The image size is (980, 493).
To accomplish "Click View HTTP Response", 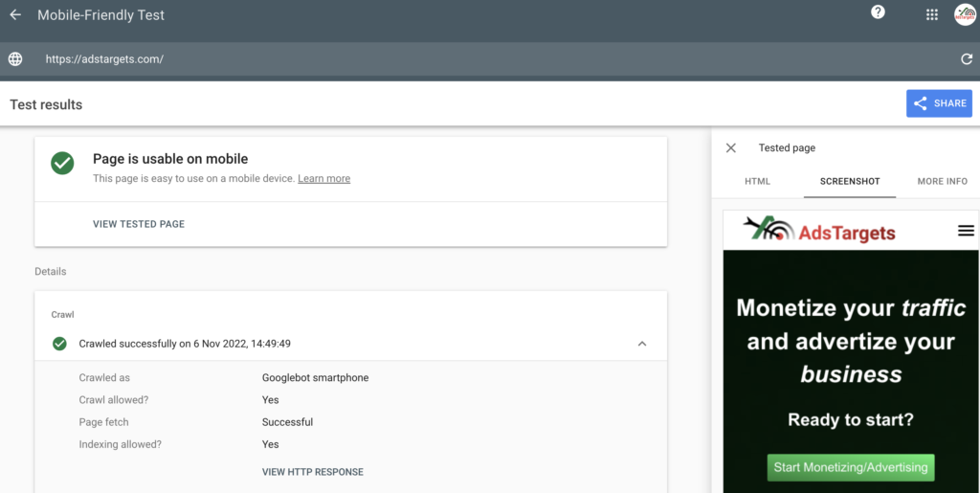I will [x=313, y=472].
